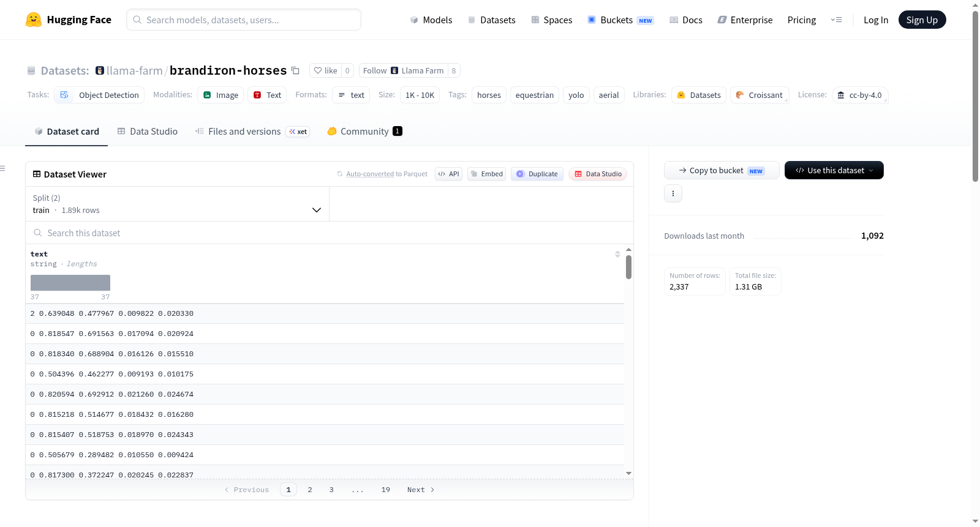Select the equestrian tag
Screen dimensions: 980x527
tap(535, 95)
